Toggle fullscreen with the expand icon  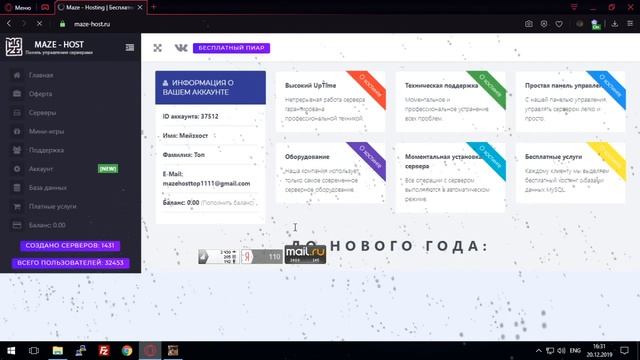coord(158,48)
